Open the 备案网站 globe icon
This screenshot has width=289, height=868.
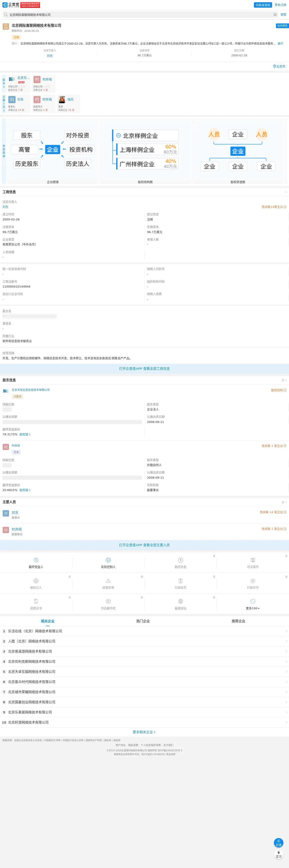pyautogui.click(x=180, y=601)
